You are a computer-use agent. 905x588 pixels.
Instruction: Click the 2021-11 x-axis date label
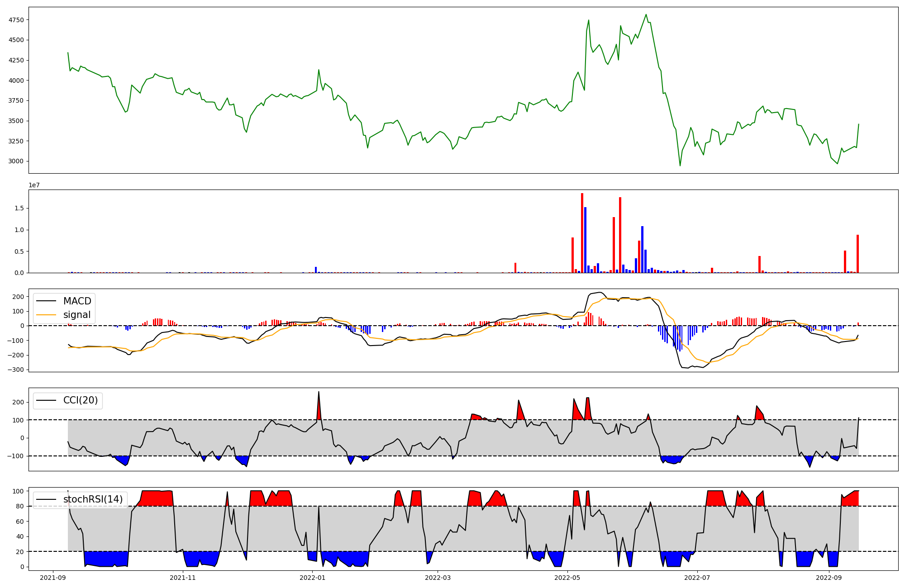(x=183, y=578)
